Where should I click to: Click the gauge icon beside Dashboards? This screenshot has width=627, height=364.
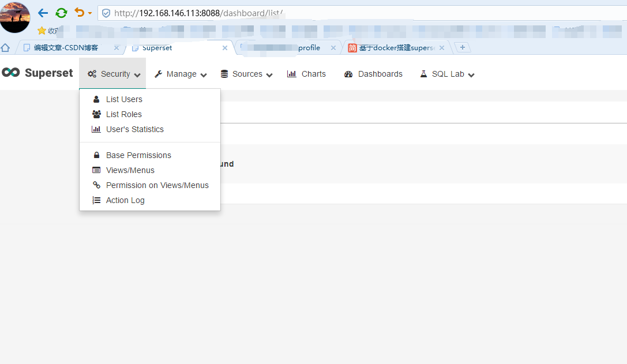tap(347, 74)
